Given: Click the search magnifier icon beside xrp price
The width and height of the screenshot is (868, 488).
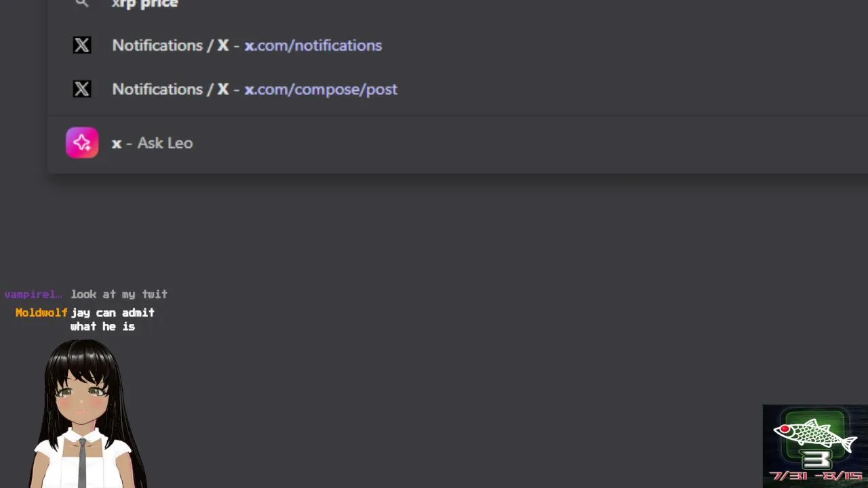Looking at the screenshot, I should click(82, 3).
